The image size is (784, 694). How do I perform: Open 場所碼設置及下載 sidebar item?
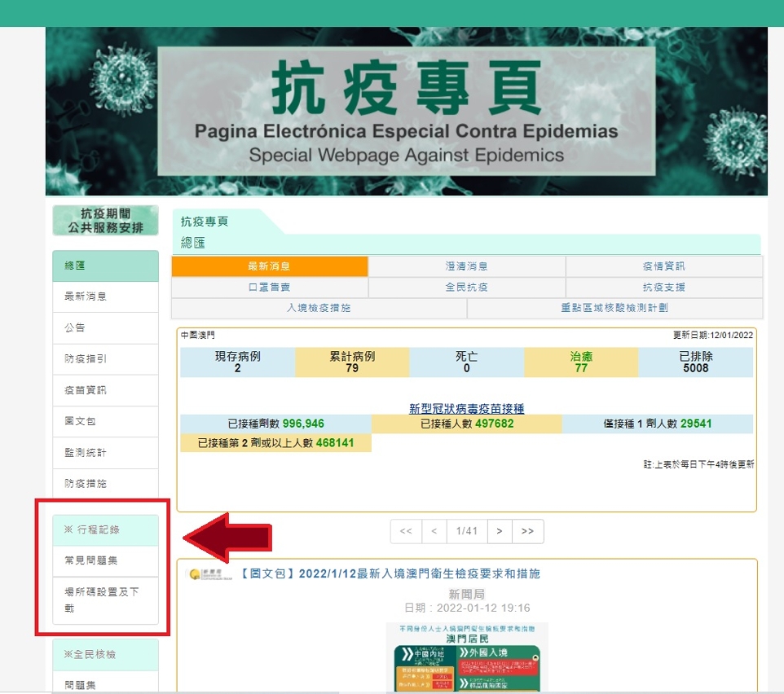[x=105, y=600]
